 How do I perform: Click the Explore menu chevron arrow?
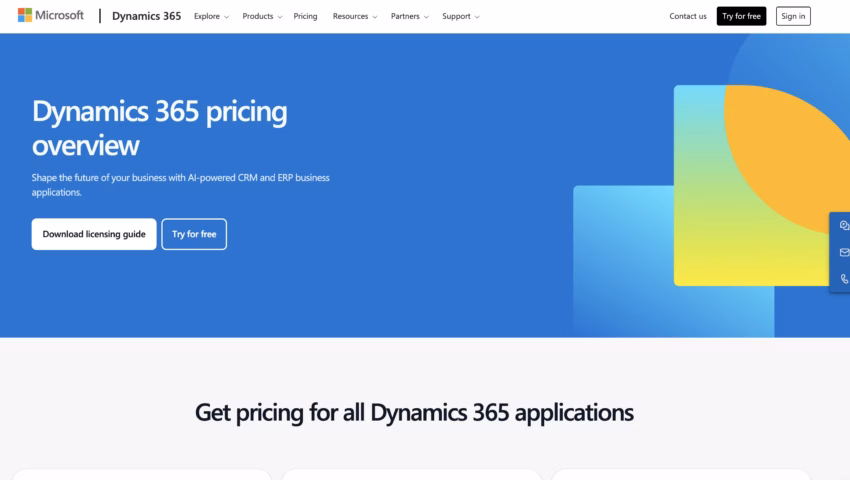(226, 17)
